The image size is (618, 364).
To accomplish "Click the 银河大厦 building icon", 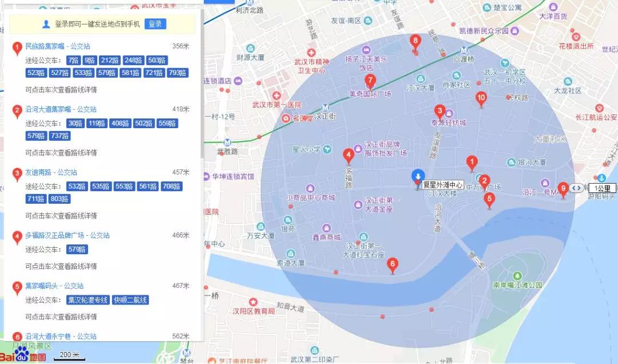I will pos(511,162).
